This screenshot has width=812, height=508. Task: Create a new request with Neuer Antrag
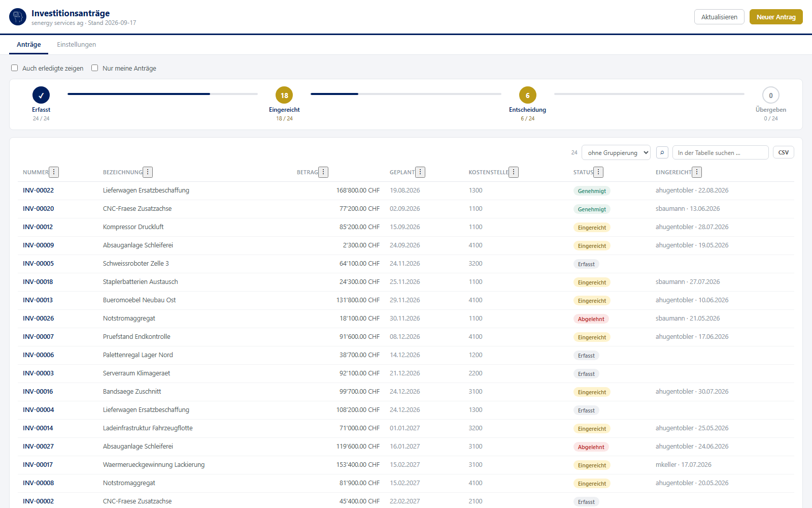point(776,17)
